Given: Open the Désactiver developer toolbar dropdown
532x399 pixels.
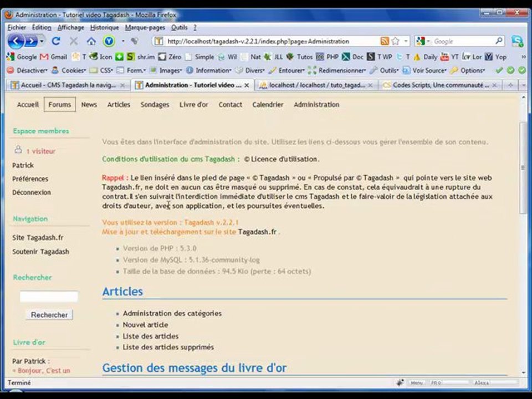Looking at the screenshot, I should pyautogui.click(x=28, y=70).
